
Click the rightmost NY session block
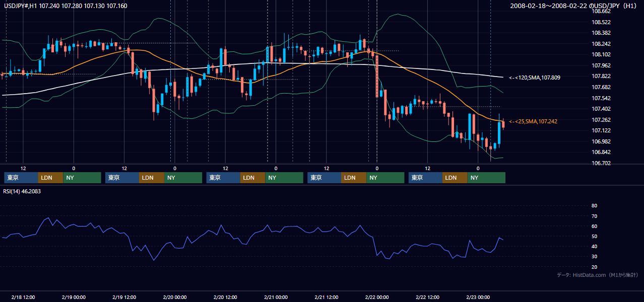[486, 178]
